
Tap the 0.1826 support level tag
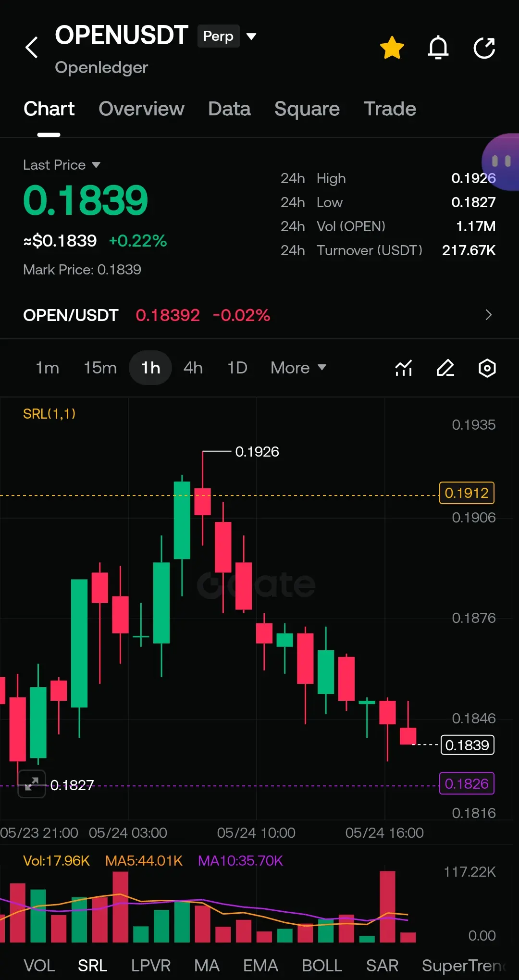point(467,783)
